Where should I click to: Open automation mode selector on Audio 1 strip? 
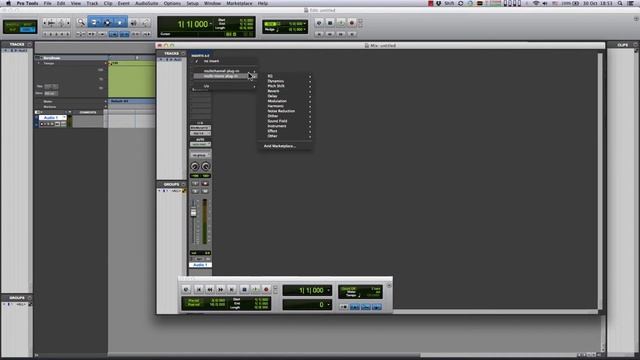200,144
